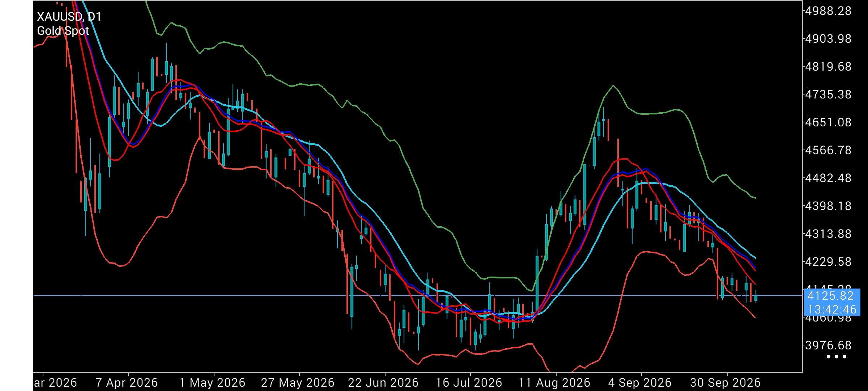Click the 4398.18 price scale label
The height and width of the screenshot is (391, 868).
[828, 206]
